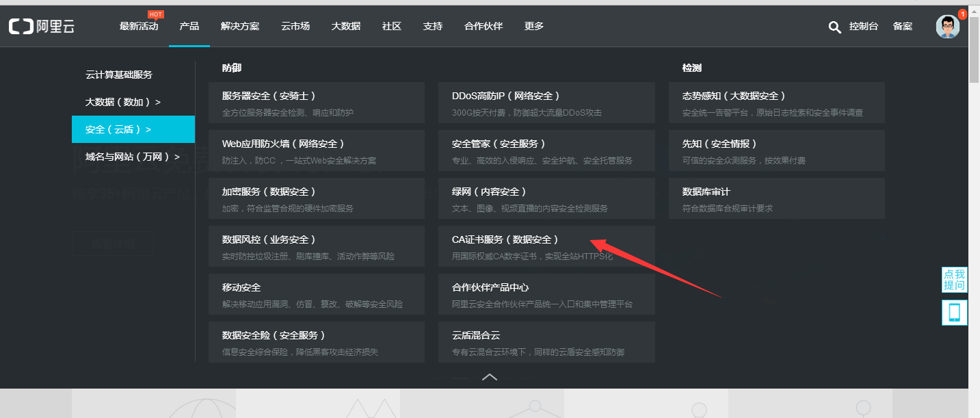Click the 检测 section heading
The width and height of the screenshot is (980, 418).
692,68
